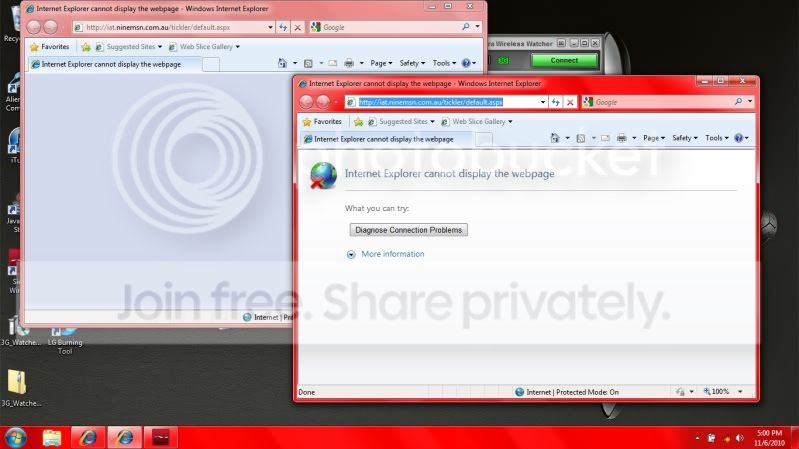Click Stop icon in rear IE window
This screenshot has width=799, height=449.
tap(298, 28)
